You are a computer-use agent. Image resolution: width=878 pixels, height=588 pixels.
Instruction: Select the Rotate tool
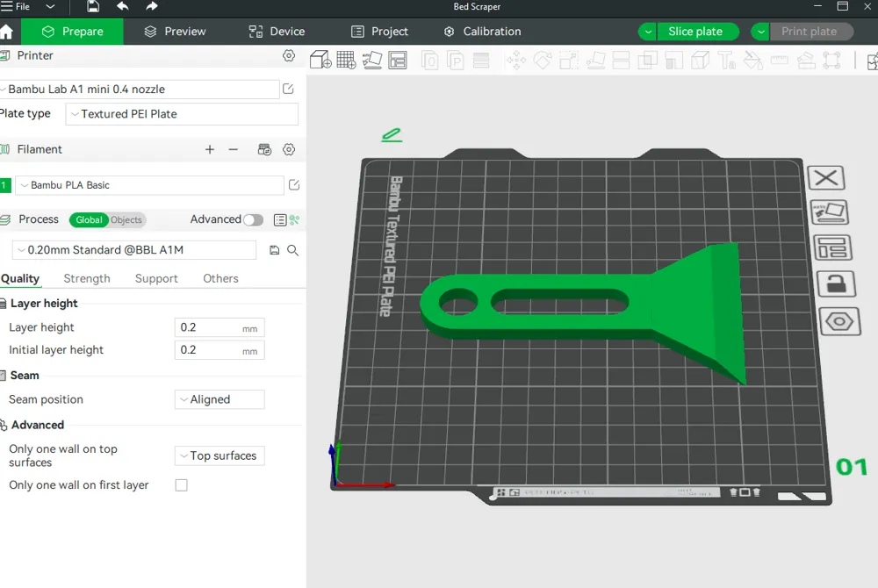click(x=542, y=60)
